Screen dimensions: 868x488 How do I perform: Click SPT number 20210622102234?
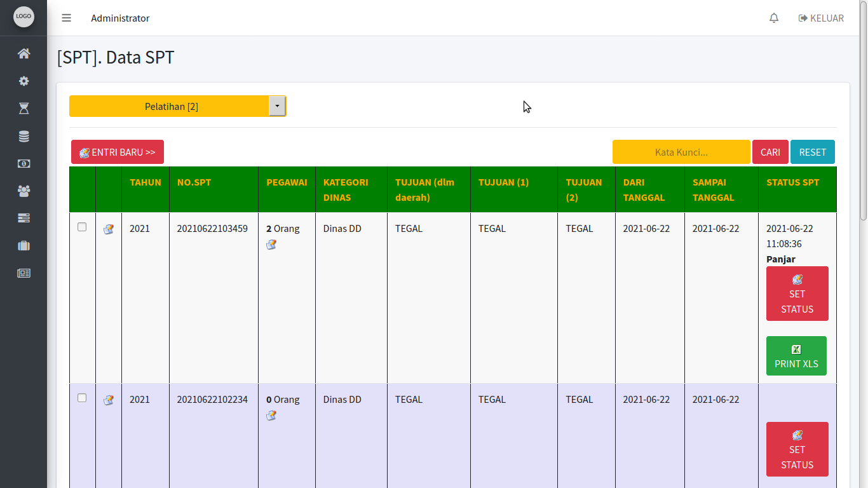212,400
